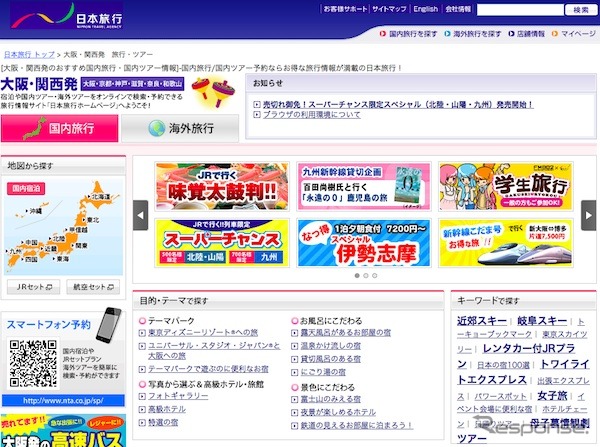Switch to the English version link
This screenshot has height=447, width=600.
point(426,9)
